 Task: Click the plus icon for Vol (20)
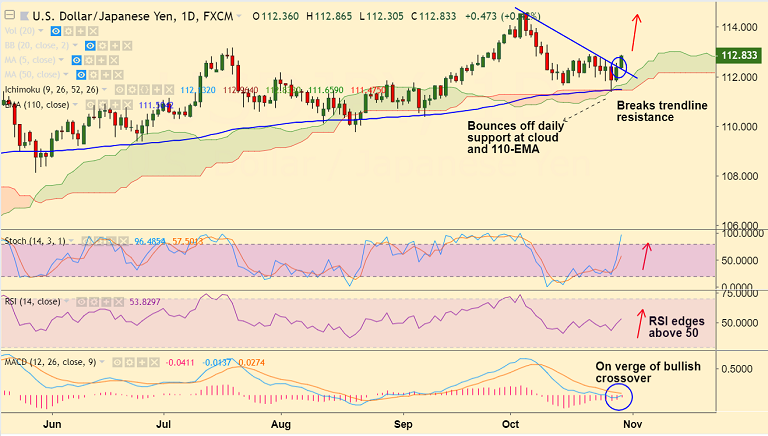(81, 31)
